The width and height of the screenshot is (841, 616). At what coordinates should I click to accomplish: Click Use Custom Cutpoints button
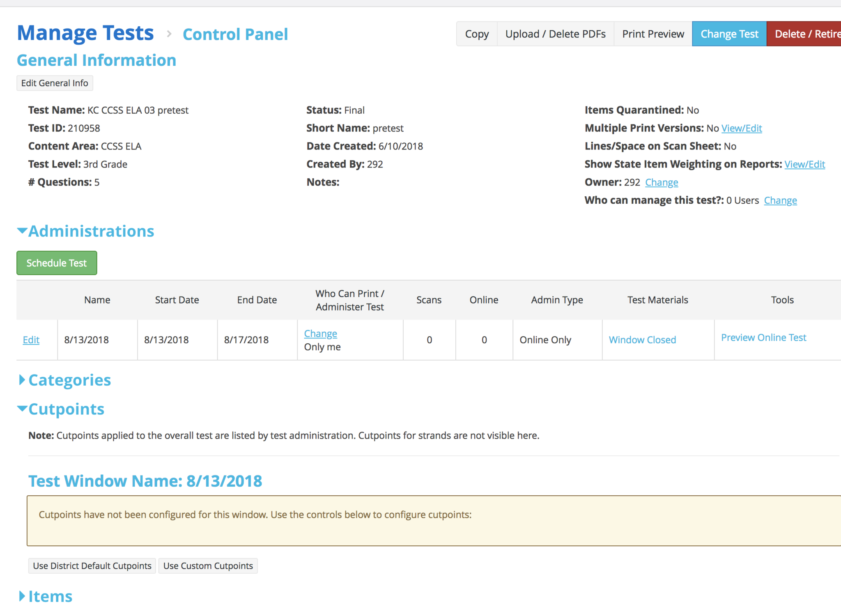tap(208, 566)
